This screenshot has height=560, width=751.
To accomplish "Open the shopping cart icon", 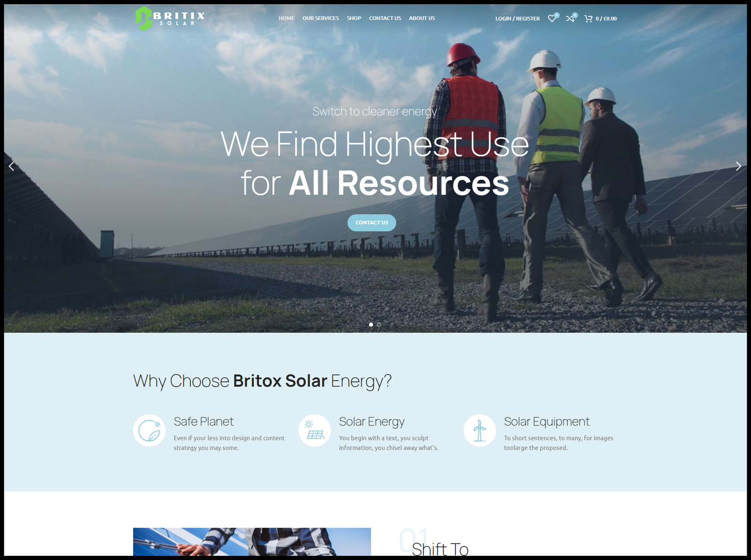I will pos(589,18).
